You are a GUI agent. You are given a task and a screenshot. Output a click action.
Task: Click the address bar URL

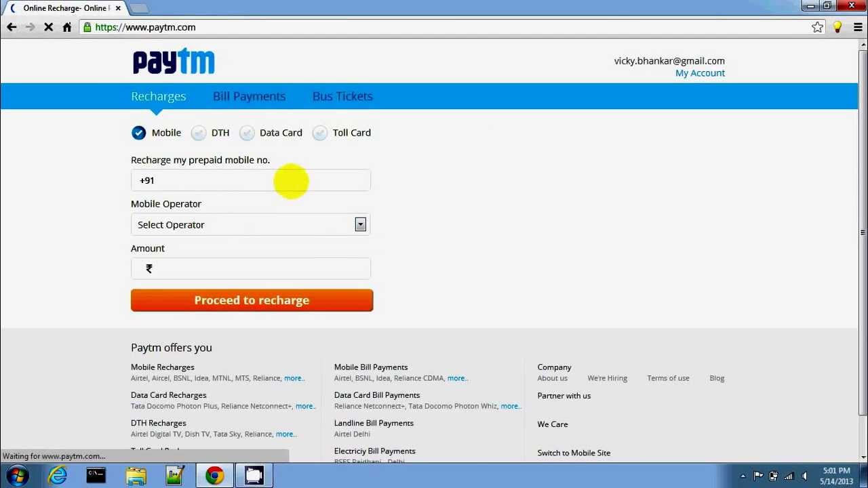[x=145, y=27]
